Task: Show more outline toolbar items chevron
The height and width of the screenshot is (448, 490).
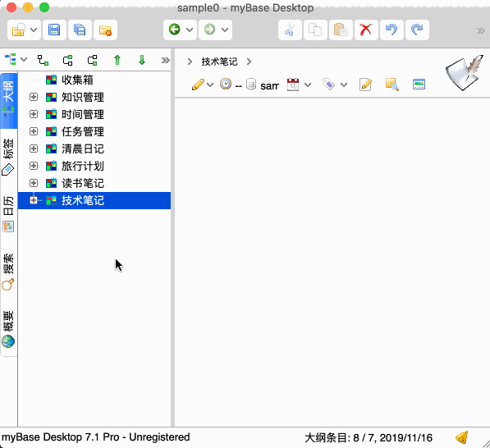Action: click(165, 60)
